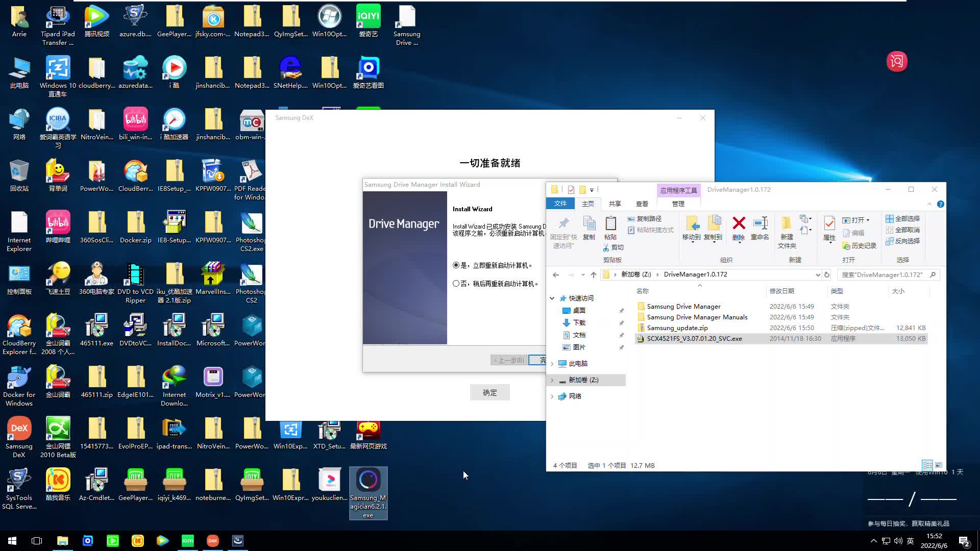Expand the 新加卷 (Z:) tree node

tap(552, 380)
